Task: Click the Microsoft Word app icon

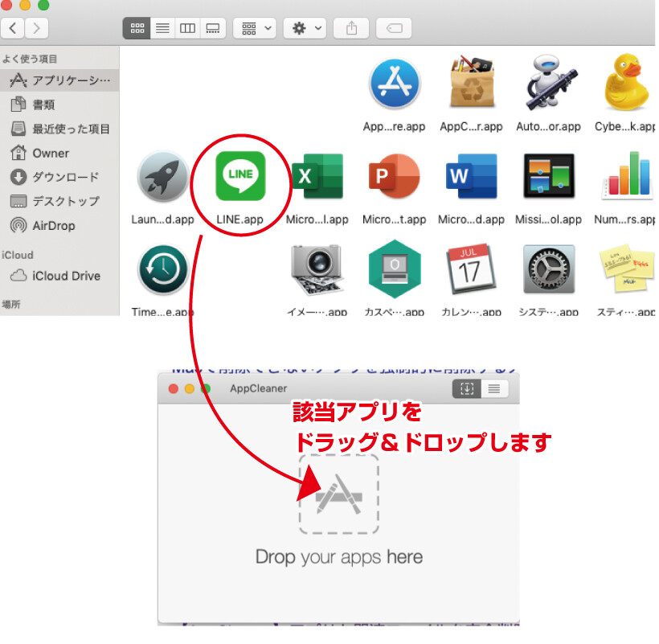Action: 471,177
